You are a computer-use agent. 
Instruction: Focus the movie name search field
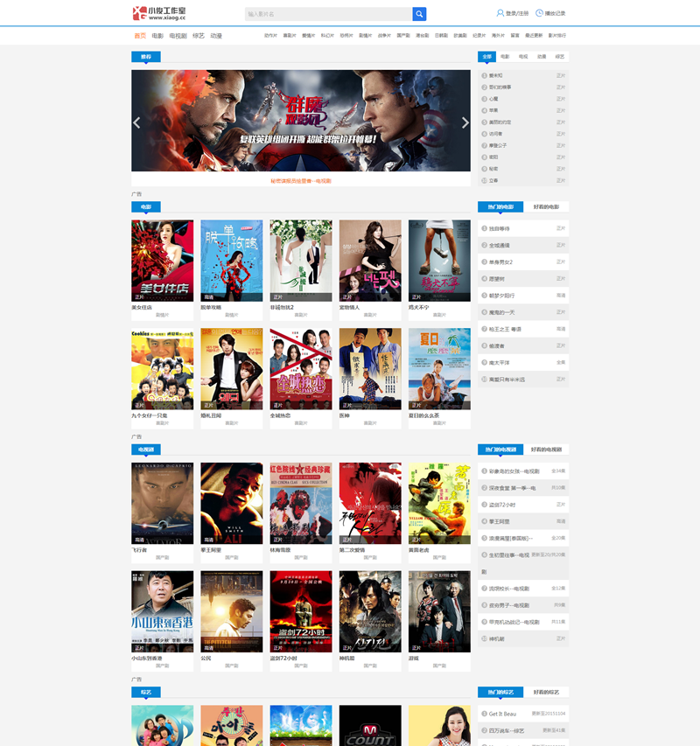(x=328, y=14)
